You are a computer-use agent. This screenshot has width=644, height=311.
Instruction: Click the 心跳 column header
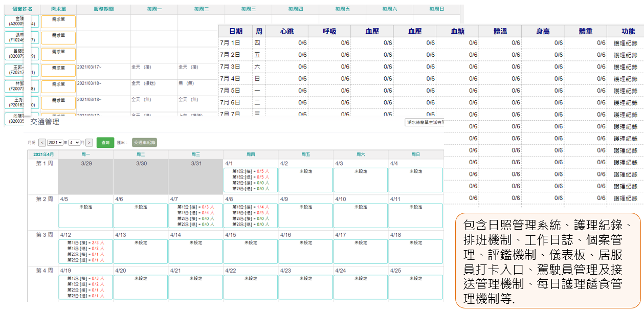pos(287,32)
